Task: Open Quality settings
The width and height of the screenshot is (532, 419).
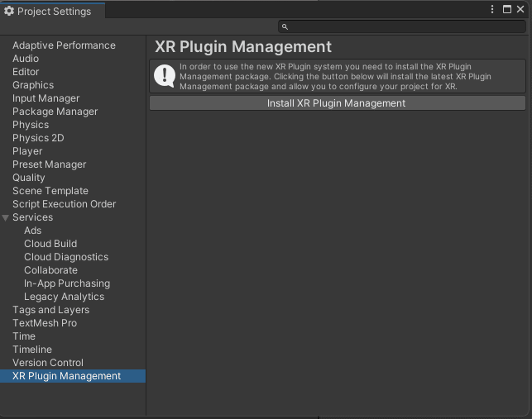Action: (x=29, y=178)
